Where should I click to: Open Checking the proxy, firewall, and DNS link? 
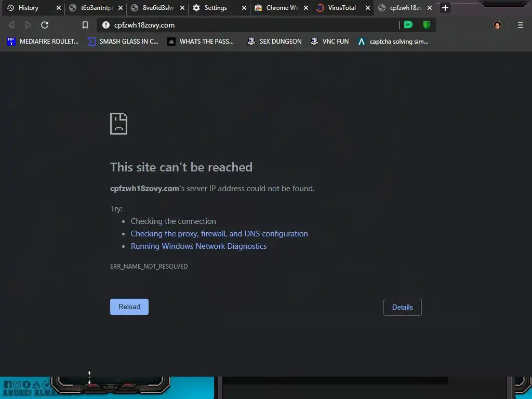point(219,234)
